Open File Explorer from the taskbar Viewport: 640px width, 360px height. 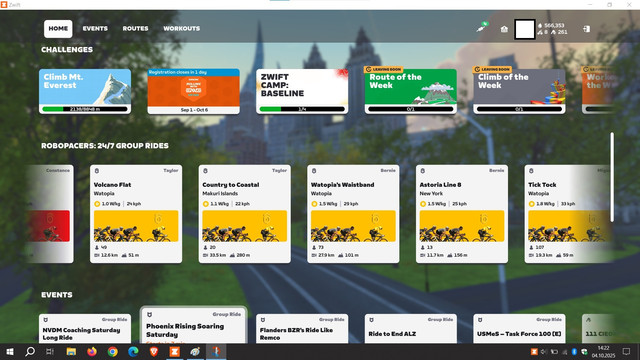pyautogui.click(x=71, y=352)
